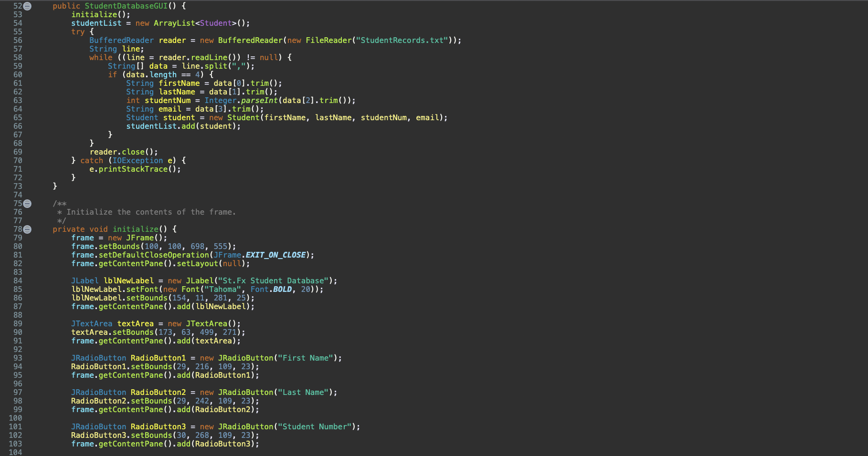This screenshot has width=868, height=456.
Task: Collapse the StudentDatabaseGUI constructor fold marker
Action: click(27, 6)
